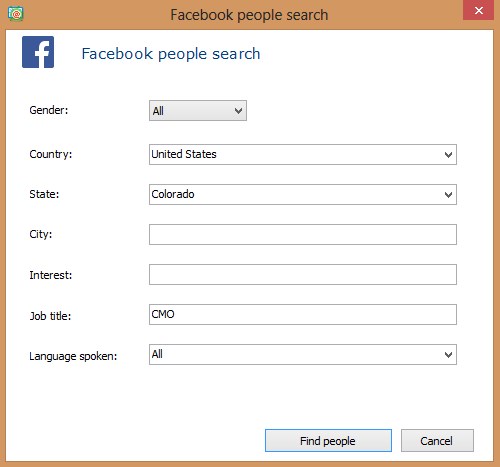Click the 'Job title:' label
This screenshot has width=500, height=467.
click(x=50, y=316)
